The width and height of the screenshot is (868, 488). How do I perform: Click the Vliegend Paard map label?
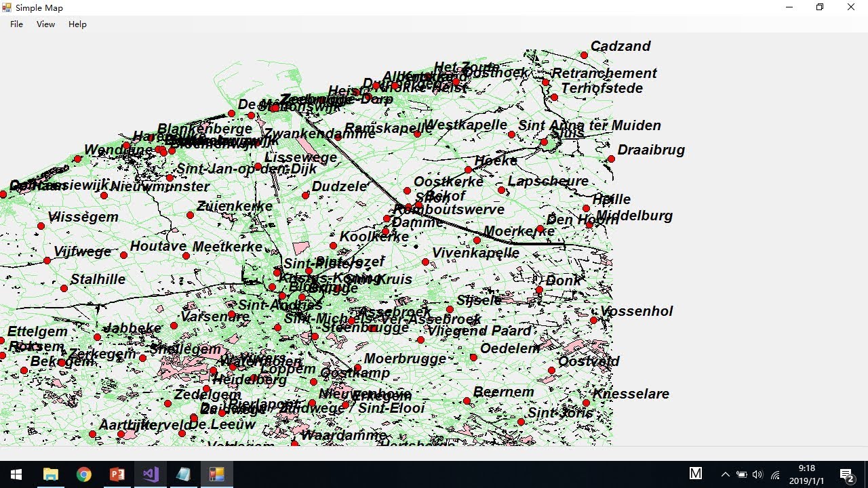(x=479, y=331)
